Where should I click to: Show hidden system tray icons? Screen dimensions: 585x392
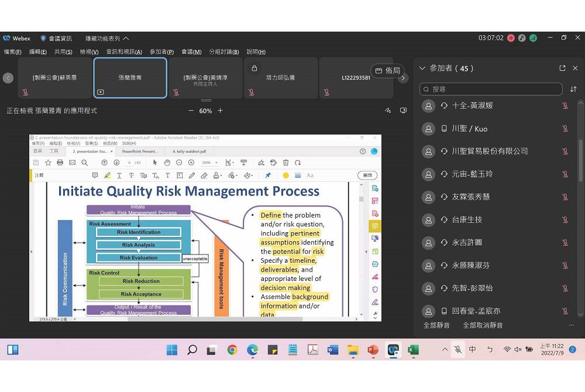pyautogui.click(x=445, y=349)
